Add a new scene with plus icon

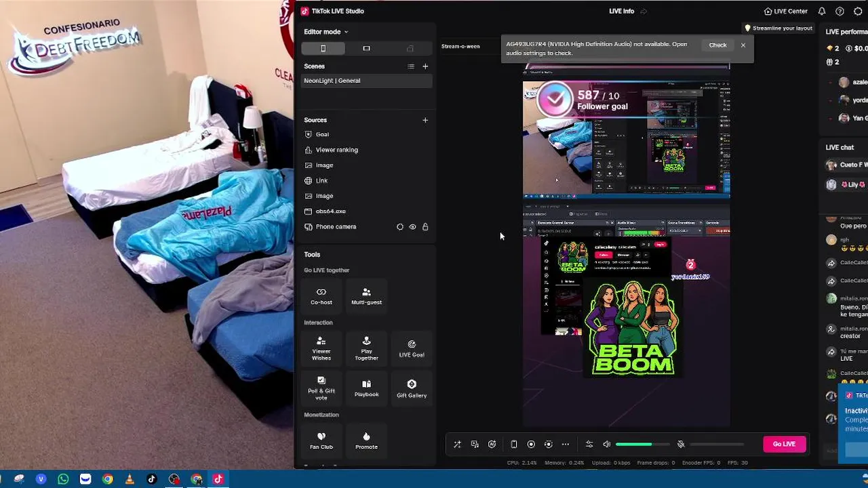(x=425, y=66)
